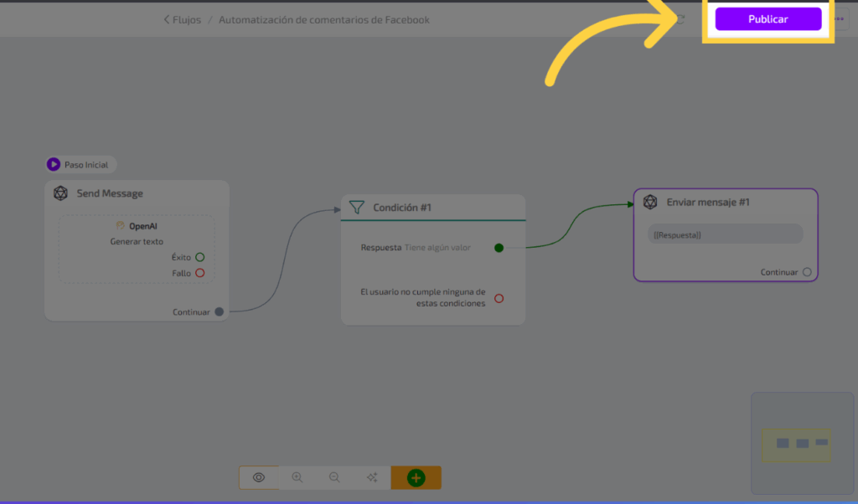The width and height of the screenshot is (858, 504).
Task: Click the sparkles auto-arrange icon
Action: click(372, 477)
